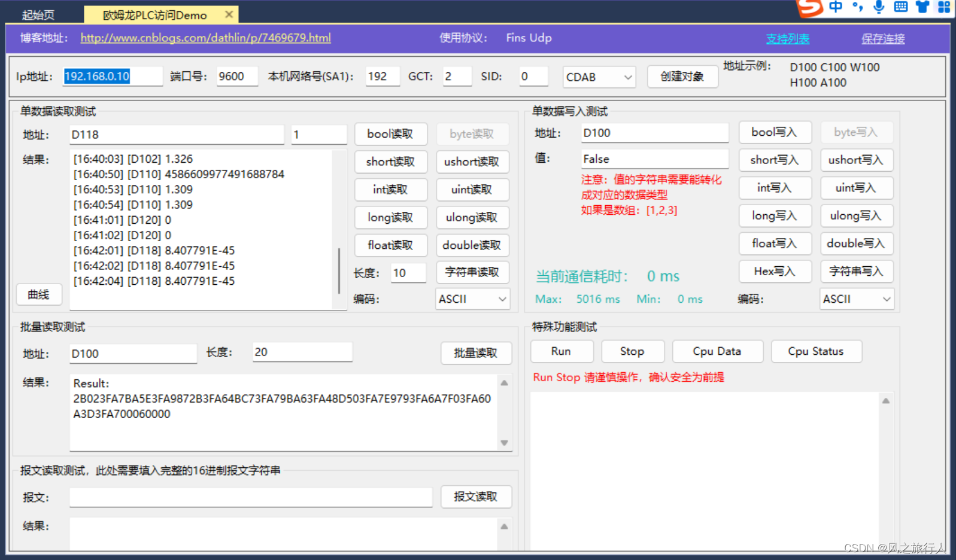This screenshot has height=560, width=956.
Task: Click the short写入 button
Action: 775,160
